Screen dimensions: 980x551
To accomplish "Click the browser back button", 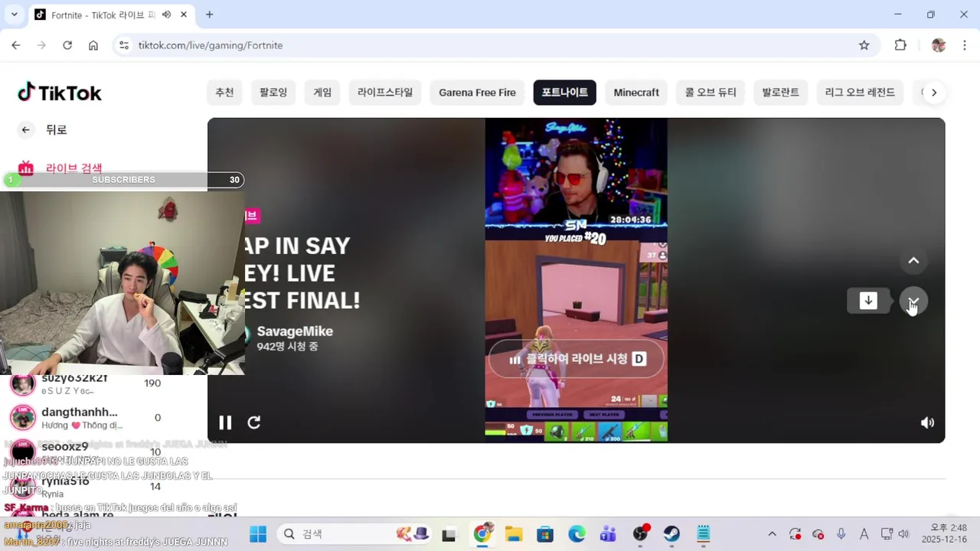I will [16, 45].
